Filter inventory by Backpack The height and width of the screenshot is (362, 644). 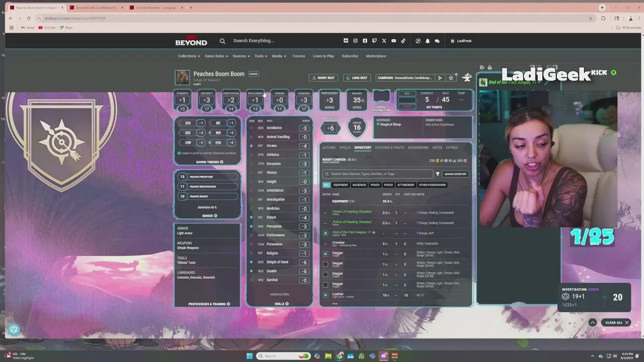tap(359, 185)
